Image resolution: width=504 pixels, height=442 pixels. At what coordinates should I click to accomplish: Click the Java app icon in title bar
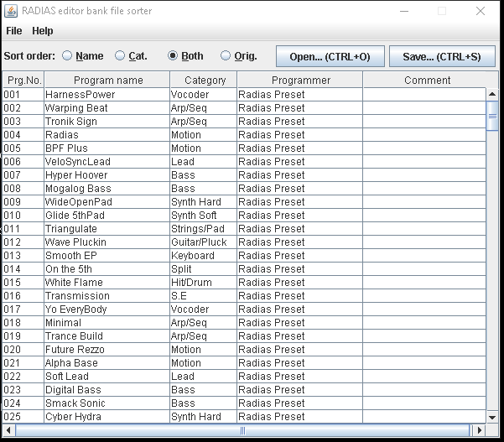11,11
